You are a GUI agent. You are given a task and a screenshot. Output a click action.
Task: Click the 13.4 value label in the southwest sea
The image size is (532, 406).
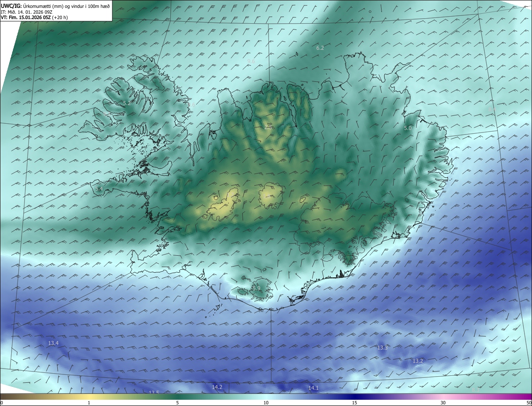click(x=53, y=343)
